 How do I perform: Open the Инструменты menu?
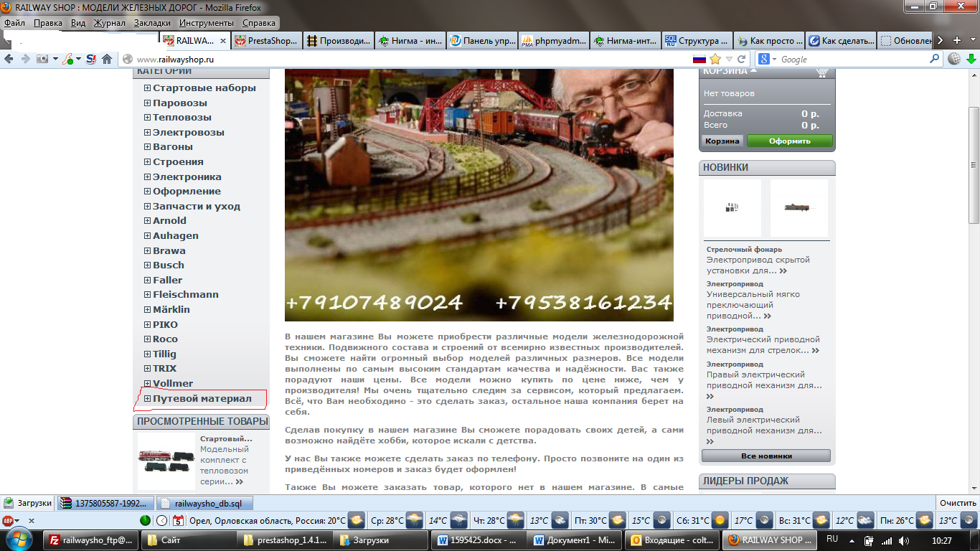point(206,23)
